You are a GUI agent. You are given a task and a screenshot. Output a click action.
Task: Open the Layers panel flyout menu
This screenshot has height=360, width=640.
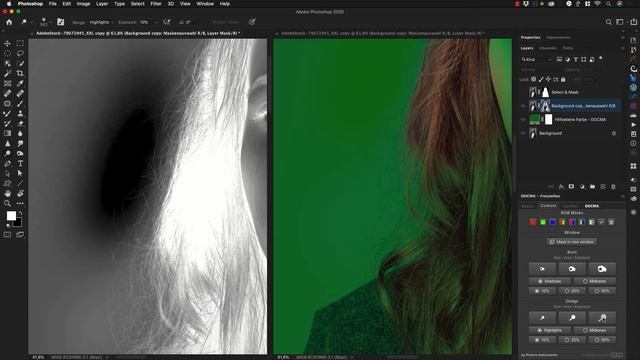tap(622, 48)
